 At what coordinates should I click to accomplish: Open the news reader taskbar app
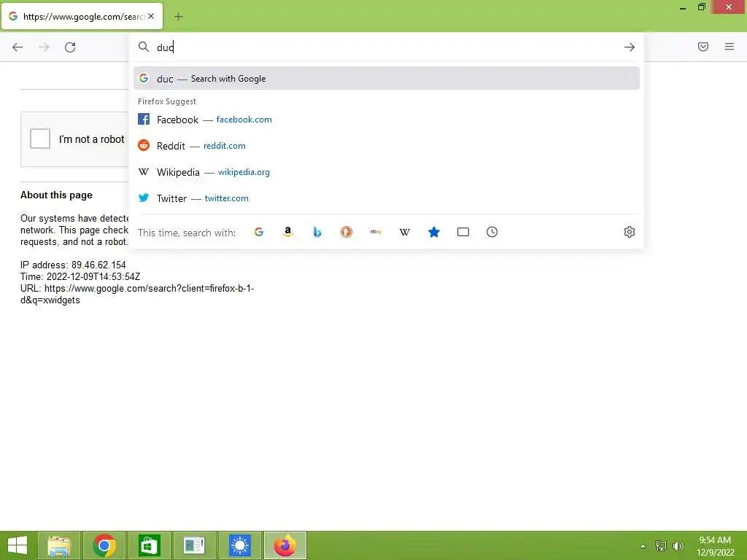point(194,545)
